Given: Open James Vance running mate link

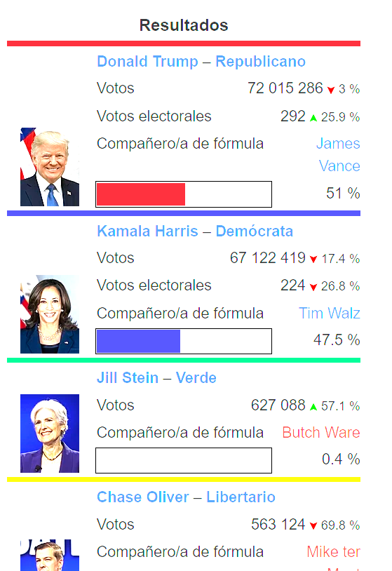Looking at the screenshot, I should point(338,155).
